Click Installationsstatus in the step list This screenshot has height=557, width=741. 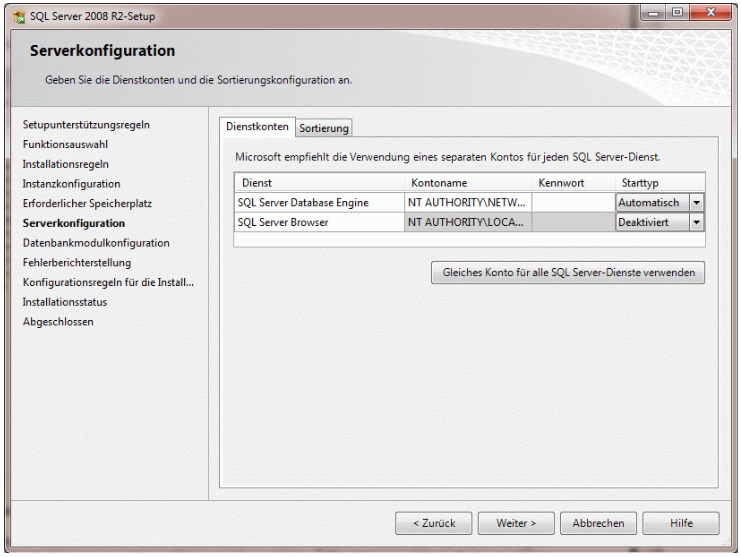(x=65, y=302)
